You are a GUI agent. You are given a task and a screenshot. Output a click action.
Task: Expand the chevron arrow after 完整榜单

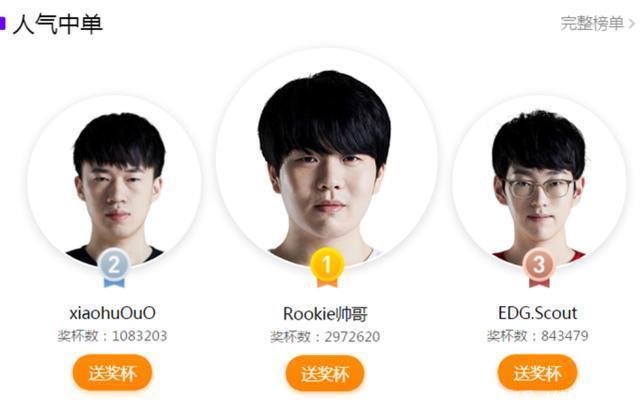(x=631, y=24)
